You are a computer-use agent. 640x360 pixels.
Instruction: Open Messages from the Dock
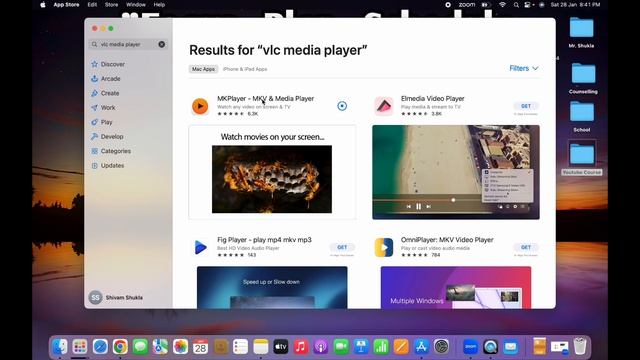140,347
